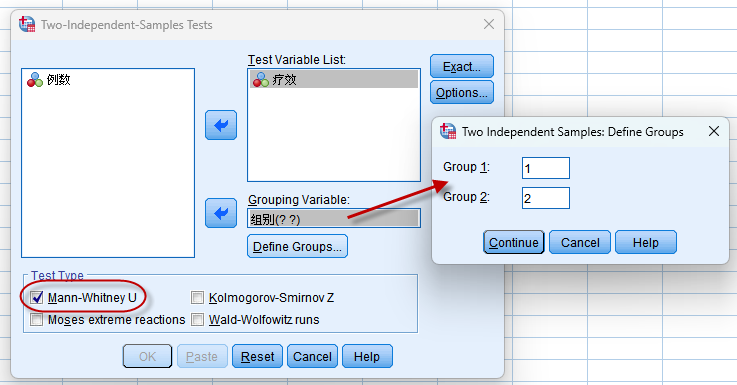Viewport: 737px width, 385px height.
Task: Click the Reset button in the main dialog
Action: click(257, 356)
